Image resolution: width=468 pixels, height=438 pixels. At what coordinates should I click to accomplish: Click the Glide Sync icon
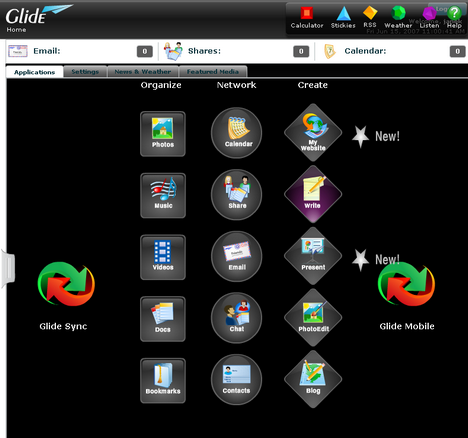(x=66, y=284)
